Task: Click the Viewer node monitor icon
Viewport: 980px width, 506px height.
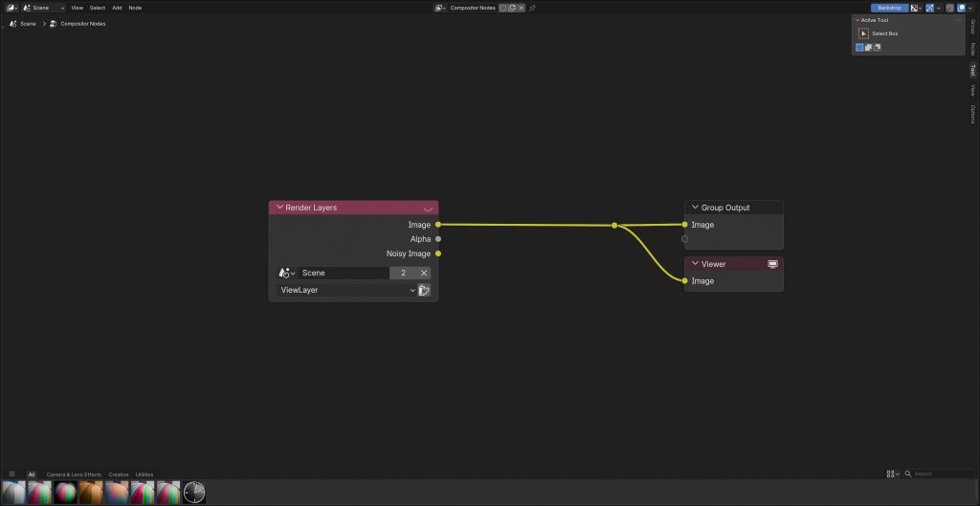Action: 772,264
